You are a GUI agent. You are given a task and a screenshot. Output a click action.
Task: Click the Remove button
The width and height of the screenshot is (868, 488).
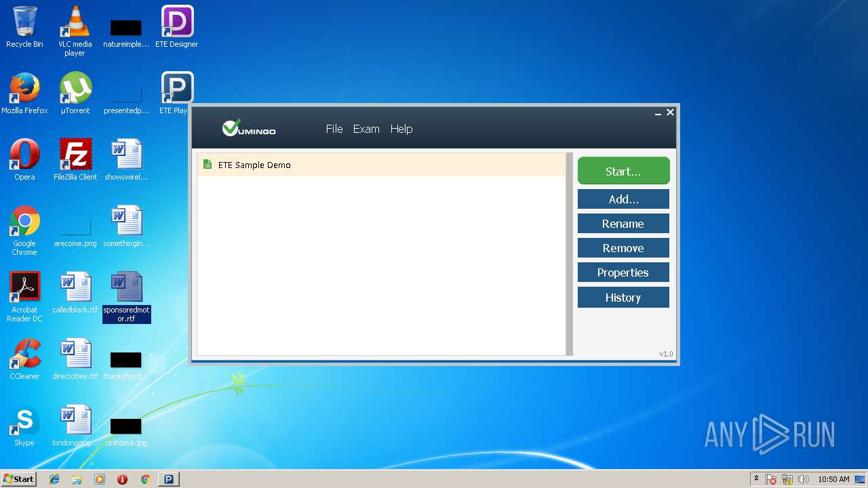pos(623,248)
